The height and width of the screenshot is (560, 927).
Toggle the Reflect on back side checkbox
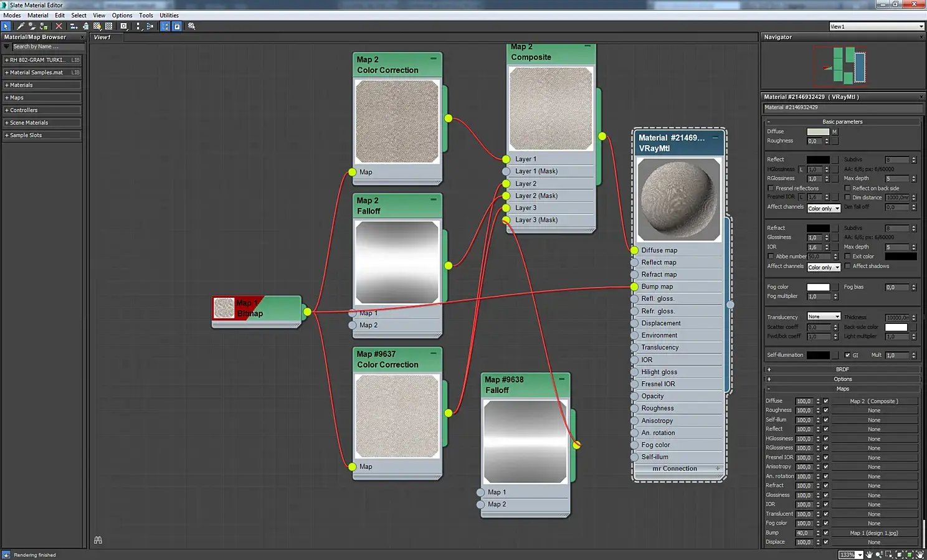[847, 188]
